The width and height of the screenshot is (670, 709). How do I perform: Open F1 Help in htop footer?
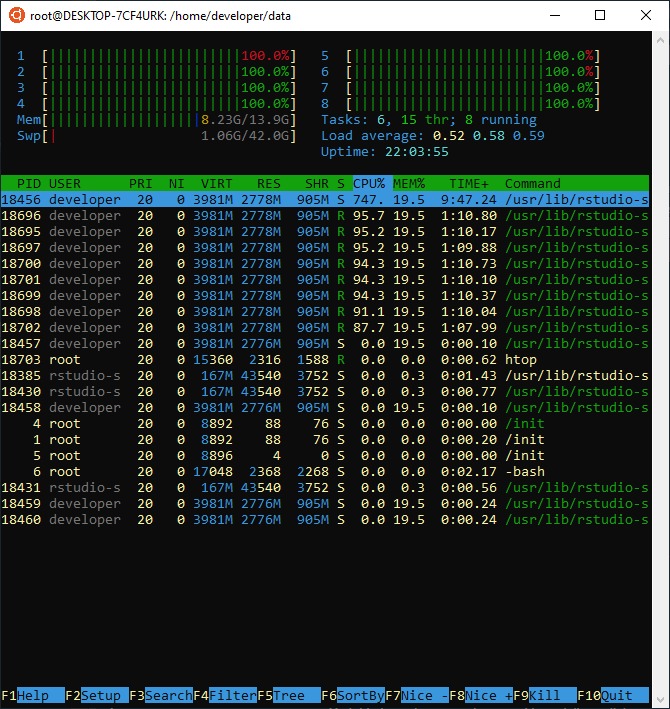(33, 695)
